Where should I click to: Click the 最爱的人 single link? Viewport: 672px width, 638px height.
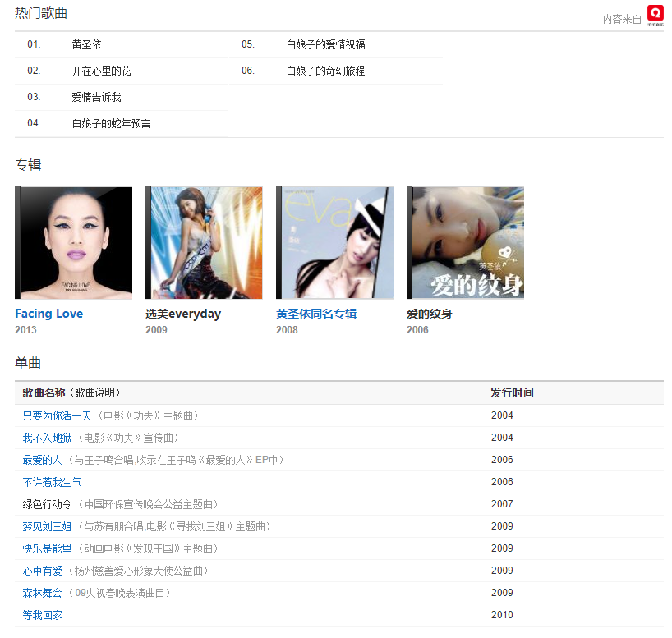click(42, 460)
